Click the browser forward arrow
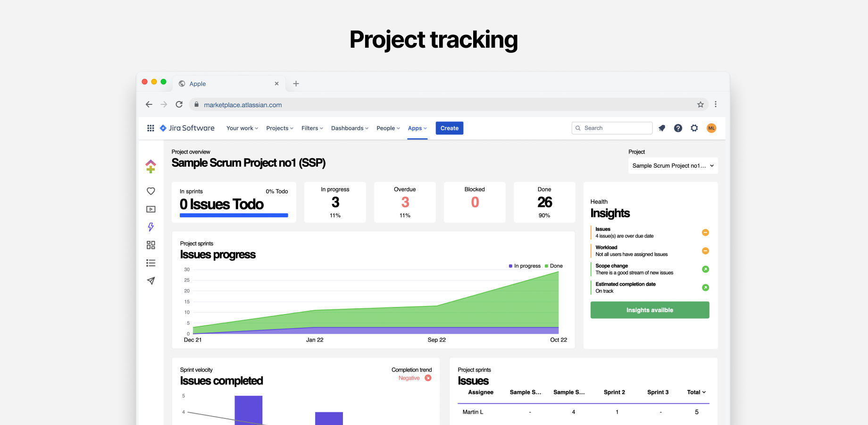Screen dimensions: 868x425 (x=164, y=104)
